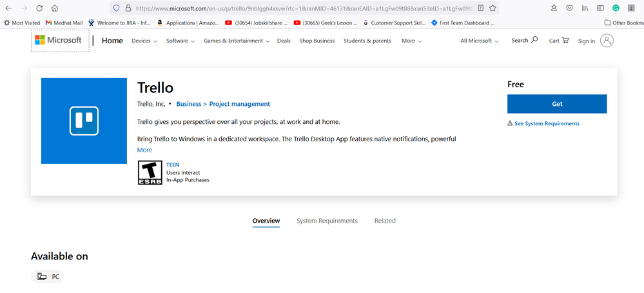Expand the Devices menu
644x293 pixels.
[144, 41]
